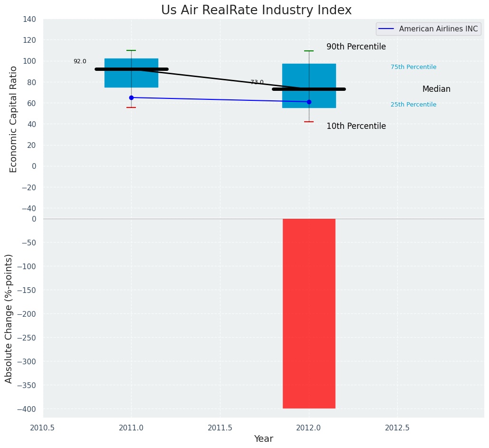Click the green 90th percentile cap at 2011
Screen dimensions: 489x448
click(x=131, y=50)
